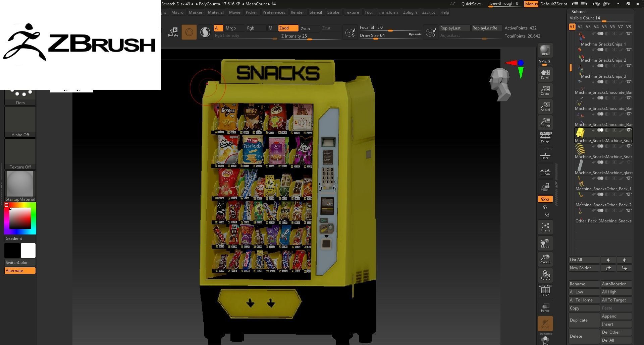Open the Zplugin menu
Screen dimensions: 644x345
tap(410, 12)
